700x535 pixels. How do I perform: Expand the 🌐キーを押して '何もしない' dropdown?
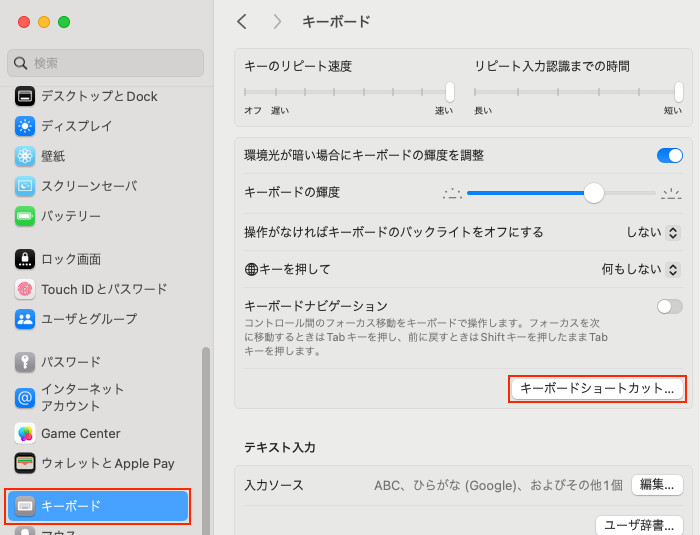point(641,269)
